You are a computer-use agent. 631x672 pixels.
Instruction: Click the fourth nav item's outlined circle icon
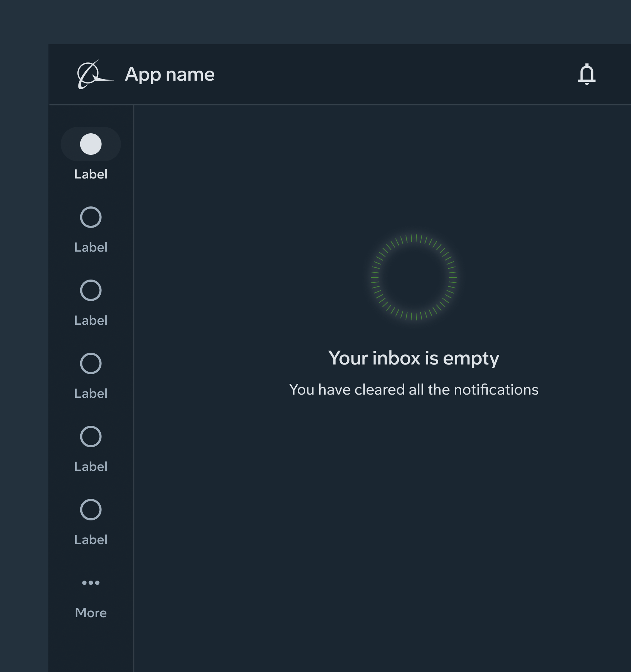coord(91,363)
